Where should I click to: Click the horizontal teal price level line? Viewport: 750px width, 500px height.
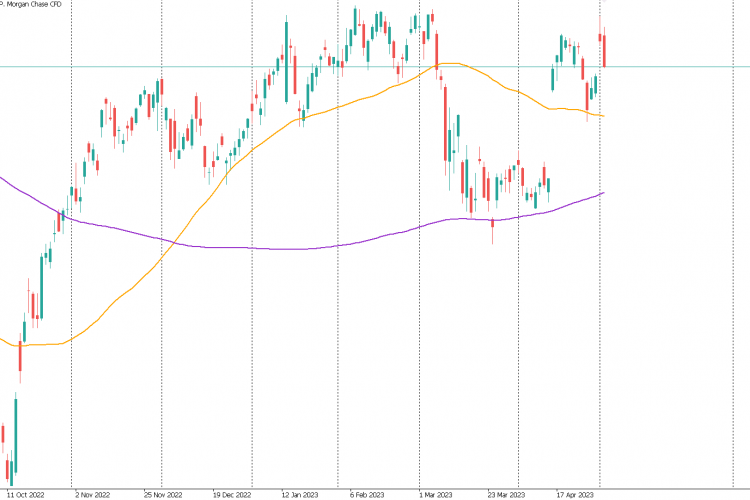pyautogui.click(x=680, y=67)
